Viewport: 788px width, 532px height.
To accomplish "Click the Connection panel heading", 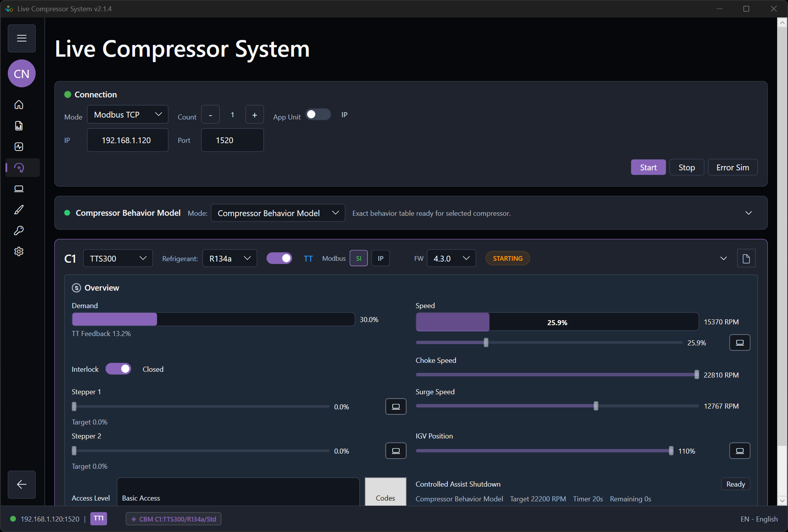I will [95, 95].
